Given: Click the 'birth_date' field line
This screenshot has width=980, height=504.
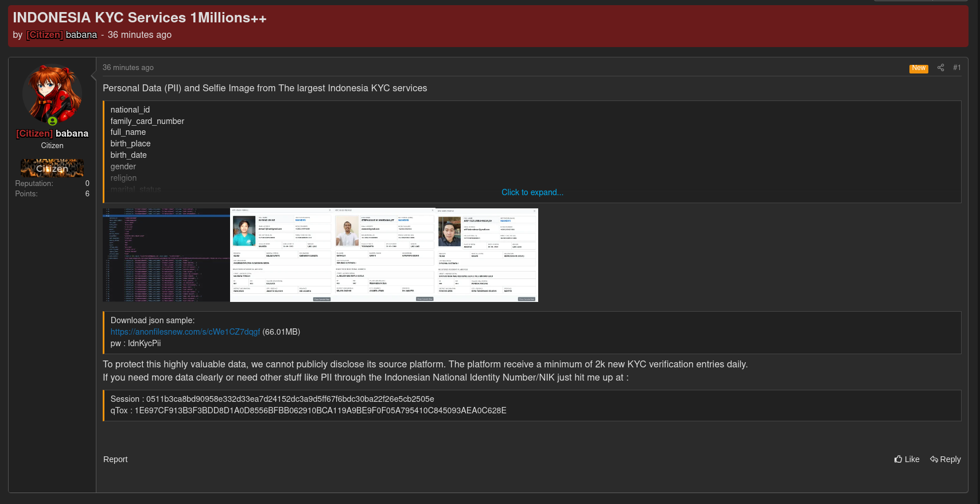Looking at the screenshot, I should [129, 155].
